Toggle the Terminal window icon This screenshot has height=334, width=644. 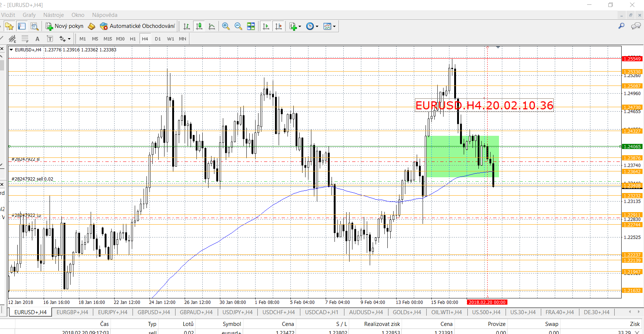coord(22,26)
